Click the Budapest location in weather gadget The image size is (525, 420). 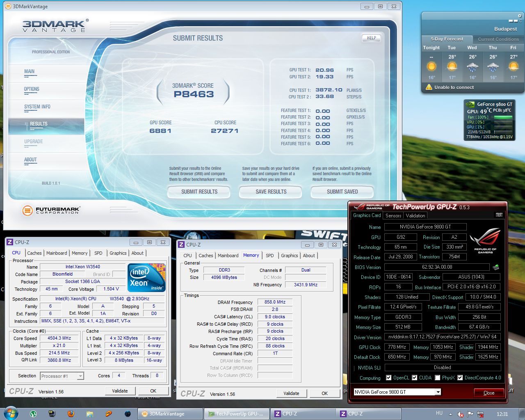(505, 29)
